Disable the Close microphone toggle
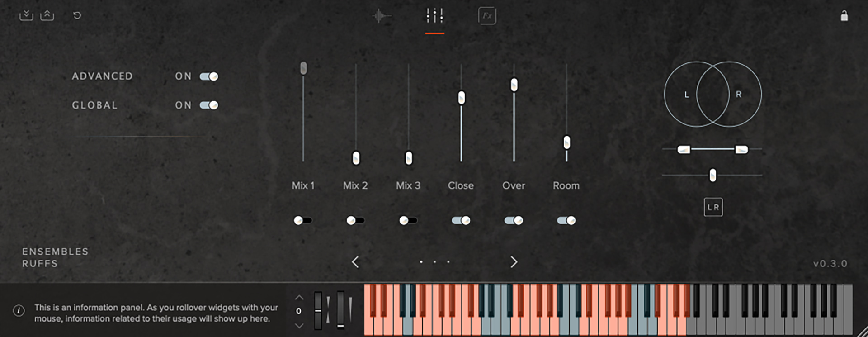 tap(461, 221)
